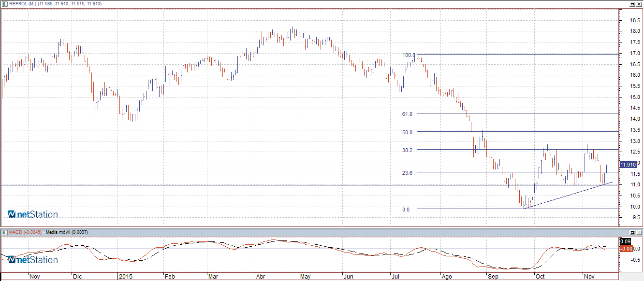
Task: Click the 17.0 price axis label
Action: tap(635, 53)
